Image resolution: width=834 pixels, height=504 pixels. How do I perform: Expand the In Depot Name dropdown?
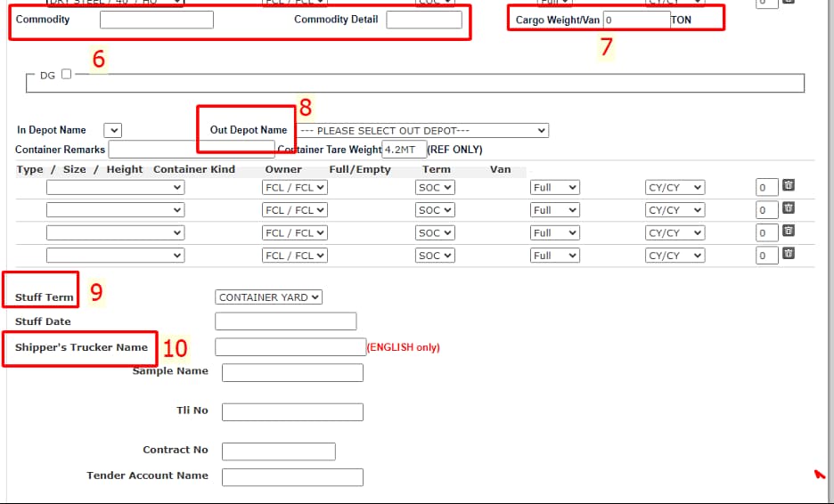click(112, 131)
